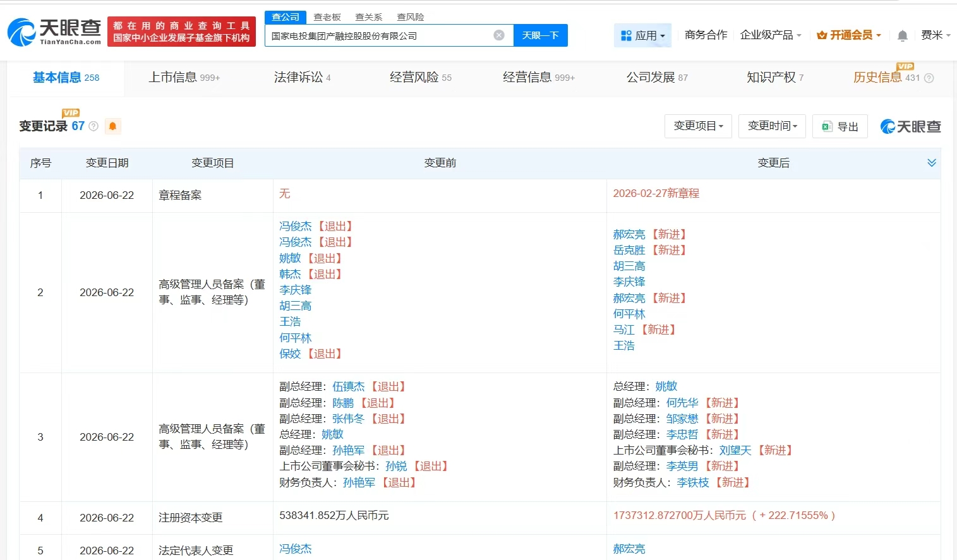This screenshot has width=957, height=560.
Task: Open 李英男 vice manager link
Action: click(682, 466)
